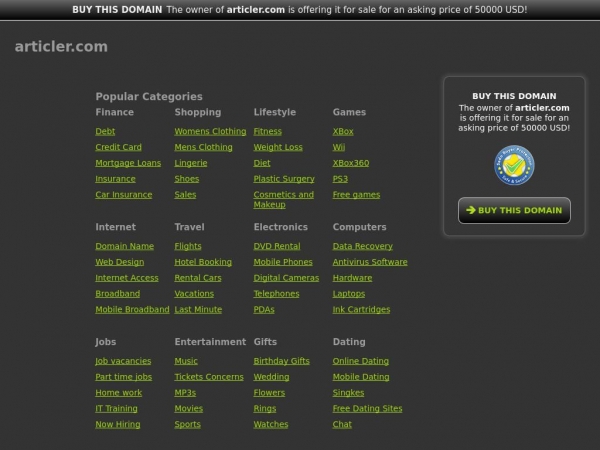The width and height of the screenshot is (600, 450).
Task: Open Womens Clothing category
Action: tap(210, 131)
